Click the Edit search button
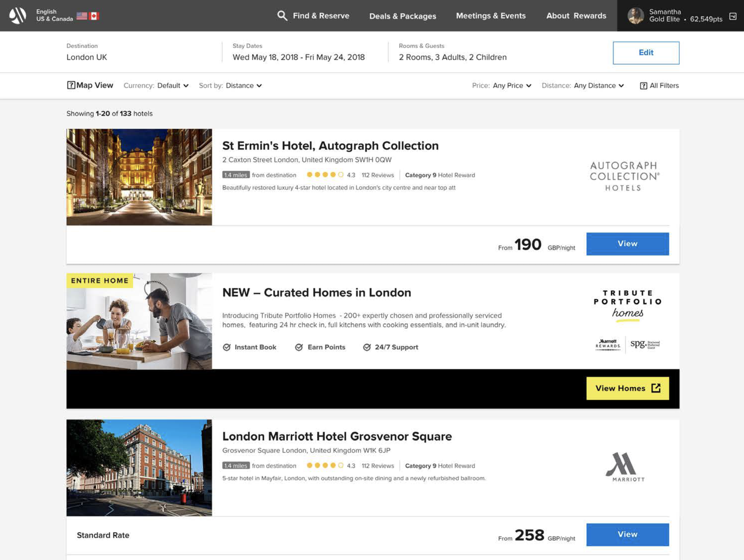Viewport: 744px width, 560px height. click(646, 53)
